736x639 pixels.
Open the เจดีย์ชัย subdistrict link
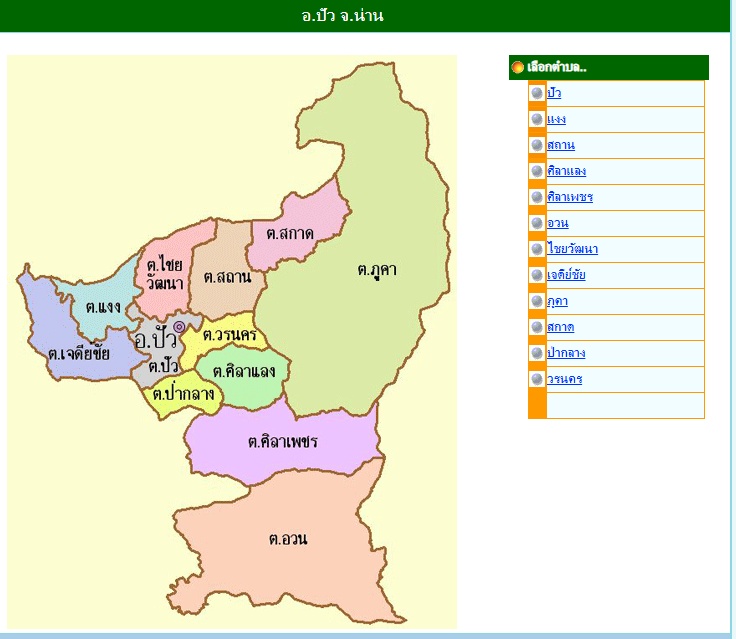566,275
